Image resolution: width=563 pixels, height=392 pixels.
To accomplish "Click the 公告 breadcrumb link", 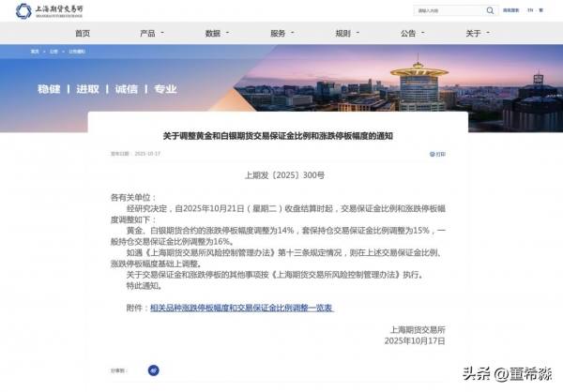I will click(x=53, y=53).
